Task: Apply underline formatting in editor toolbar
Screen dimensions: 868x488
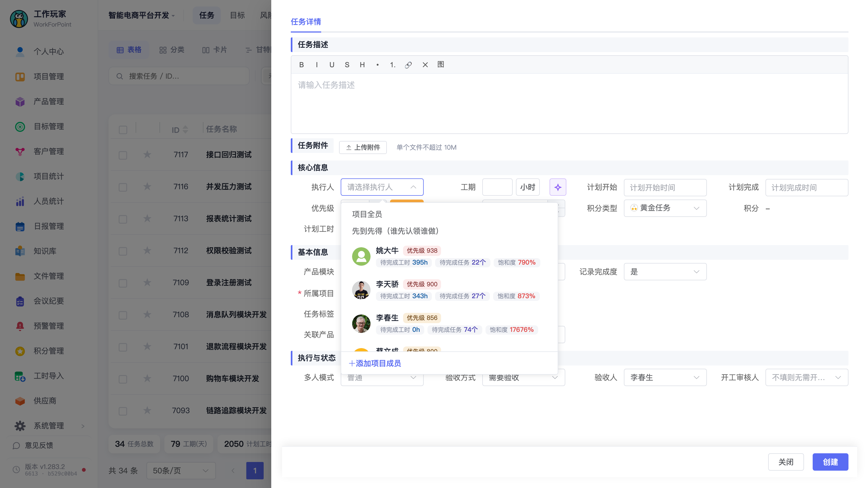Action: [x=331, y=65]
